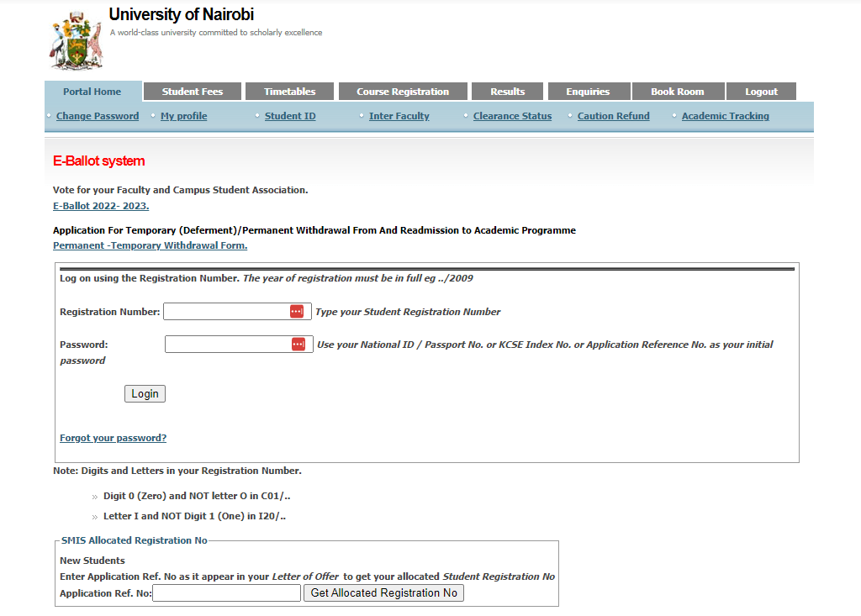Click the Book Room tab
Image resolution: width=861 pixels, height=616 pixels.
(678, 91)
